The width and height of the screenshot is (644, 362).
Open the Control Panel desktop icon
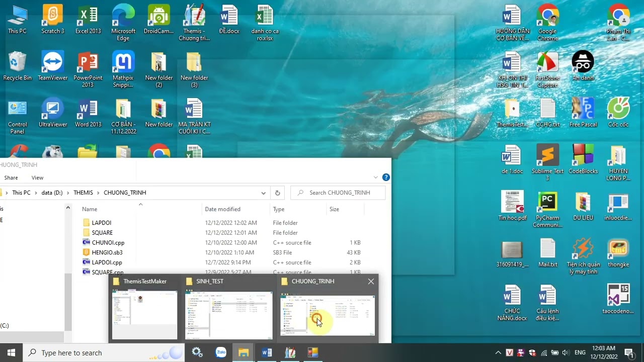pyautogui.click(x=17, y=116)
